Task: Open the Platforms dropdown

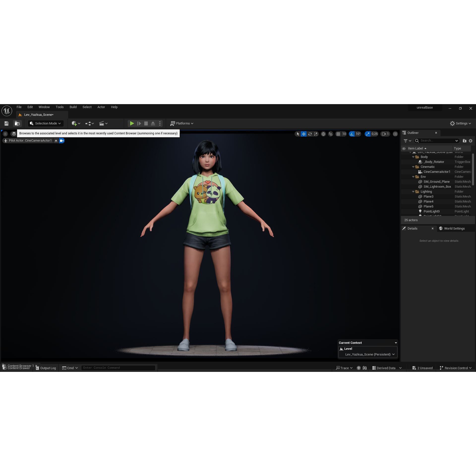Action: (x=182, y=123)
